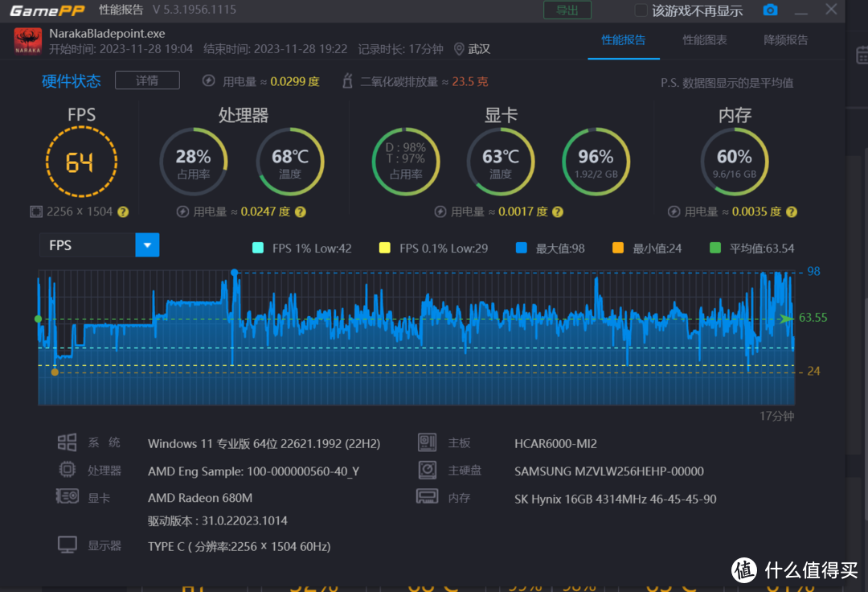Image resolution: width=868 pixels, height=592 pixels.
Task: Click the SAMSUNG MZVLW256HEHP-00000 text
Action: point(609,471)
